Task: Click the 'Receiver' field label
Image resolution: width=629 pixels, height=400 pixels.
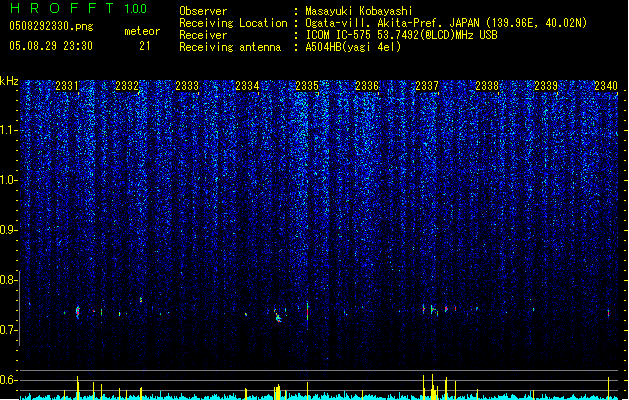Action: (203, 35)
